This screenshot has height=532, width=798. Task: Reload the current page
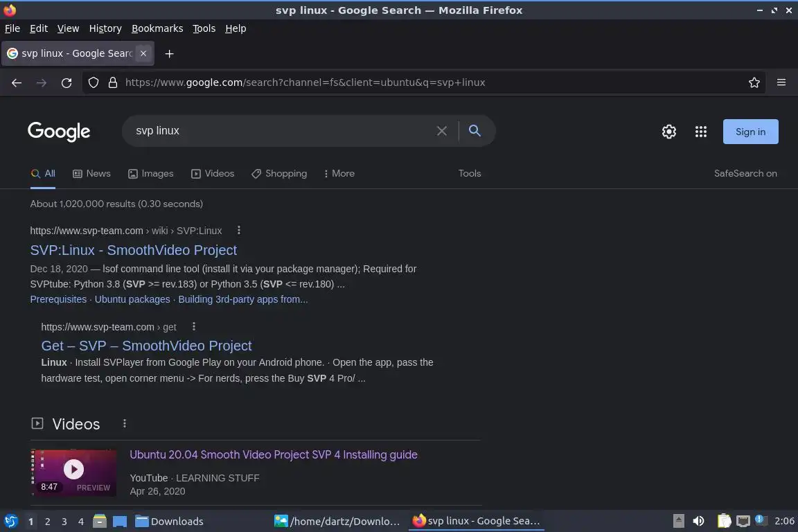[66, 83]
